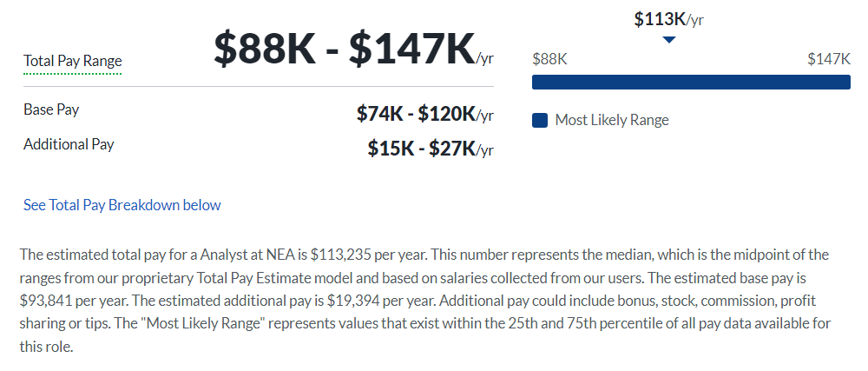Click the $147K maximum label above bar
The image size is (868, 371).
(829, 59)
